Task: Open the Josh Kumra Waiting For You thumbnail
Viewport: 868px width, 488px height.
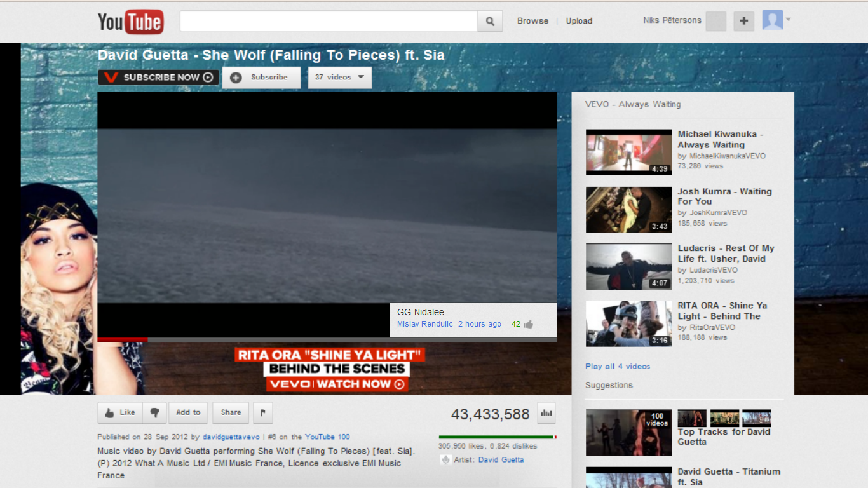Action: 628,210
